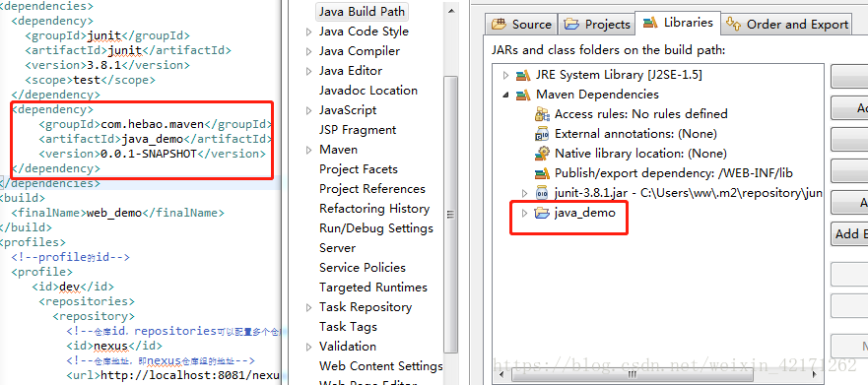Expand the Java Compiler node

pyautogui.click(x=309, y=51)
